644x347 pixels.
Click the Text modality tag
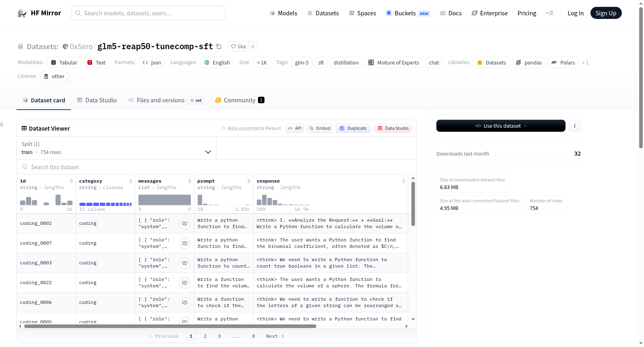pos(96,62)
